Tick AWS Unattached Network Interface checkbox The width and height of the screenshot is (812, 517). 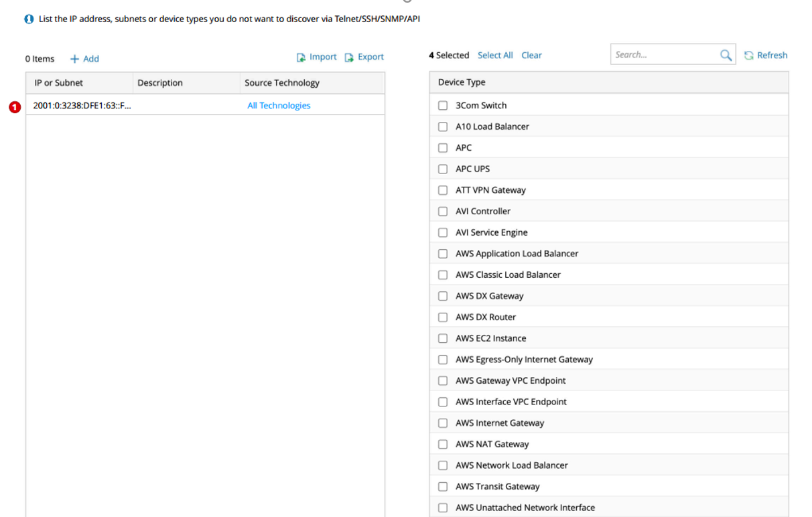pyautogui.click(x=443, y=508)
